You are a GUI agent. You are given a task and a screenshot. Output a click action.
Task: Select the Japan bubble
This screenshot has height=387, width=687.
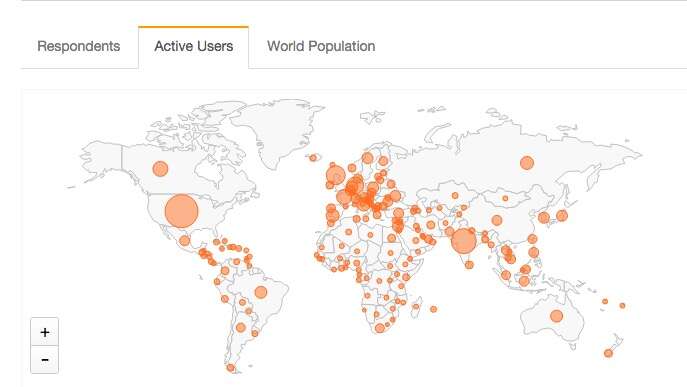point(562,215)
